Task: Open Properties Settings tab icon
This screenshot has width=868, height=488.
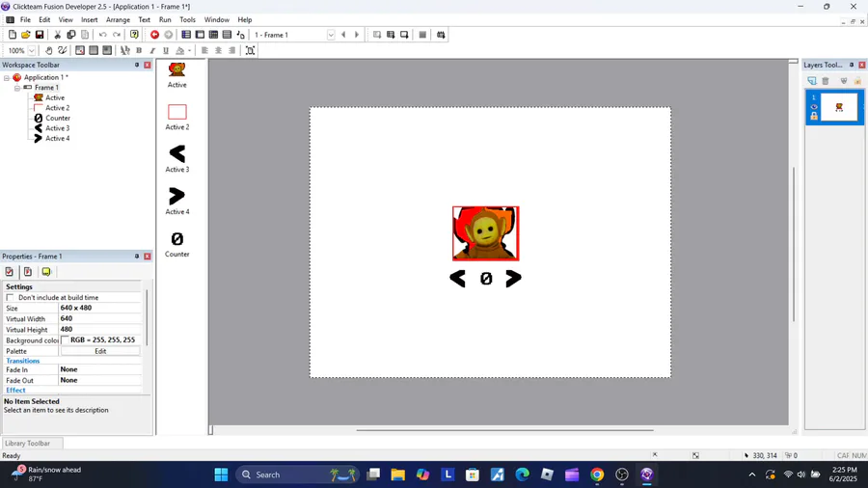Action: (x=10, y=272)
